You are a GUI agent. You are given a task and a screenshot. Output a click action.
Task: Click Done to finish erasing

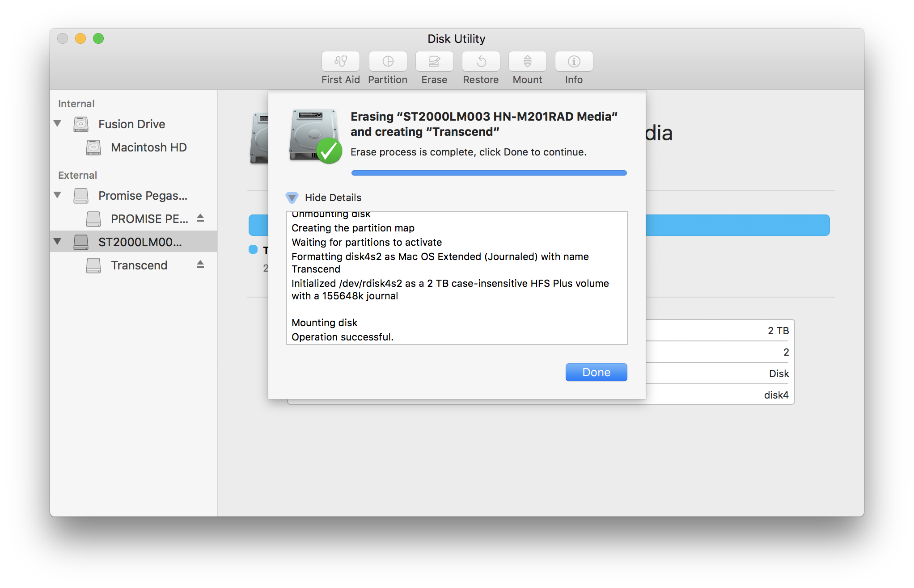coord(596,372)
